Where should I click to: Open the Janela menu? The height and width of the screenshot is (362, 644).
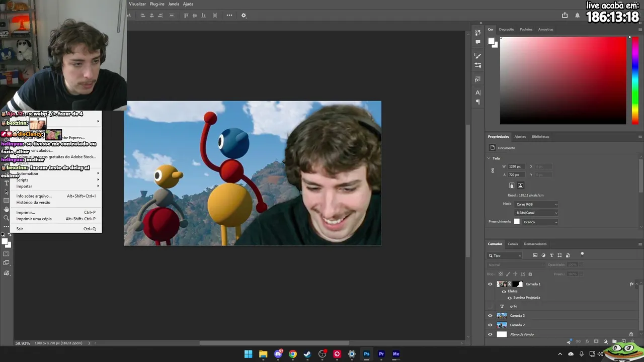174,4
